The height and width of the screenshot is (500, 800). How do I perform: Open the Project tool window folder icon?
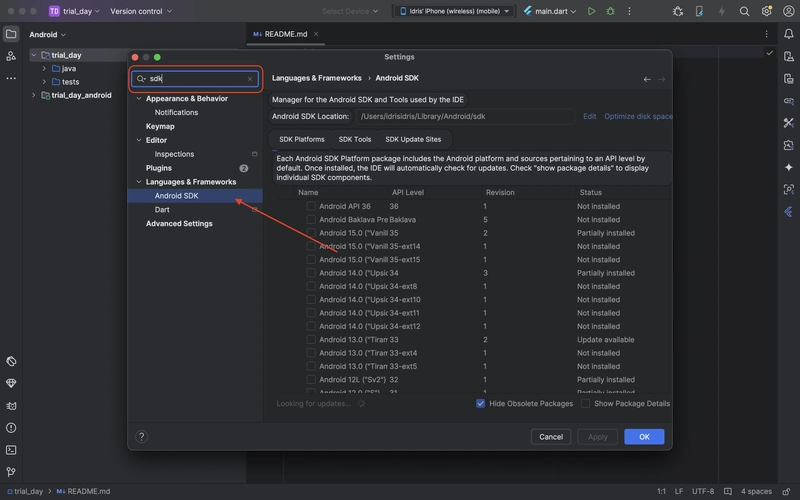pos(11,34)
